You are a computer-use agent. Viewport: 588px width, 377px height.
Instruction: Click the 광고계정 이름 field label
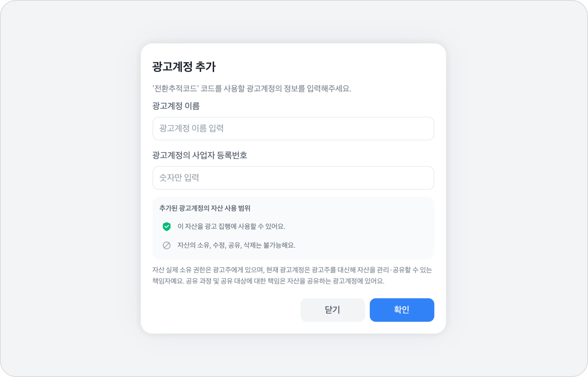[x=176, y=106]
